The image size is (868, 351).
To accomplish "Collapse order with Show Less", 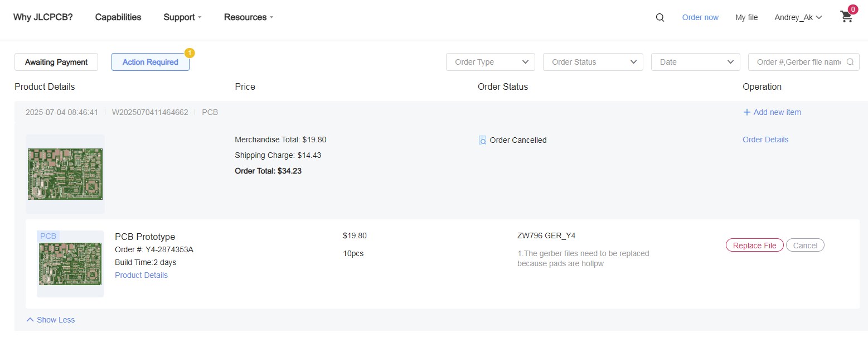I will click(51, 320).
